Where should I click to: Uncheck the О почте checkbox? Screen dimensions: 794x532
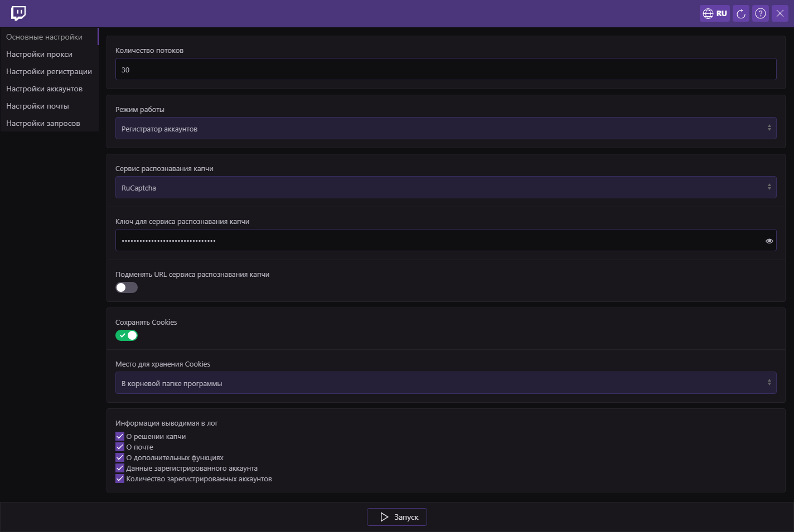pyautogui.click(x=120, y=447)
